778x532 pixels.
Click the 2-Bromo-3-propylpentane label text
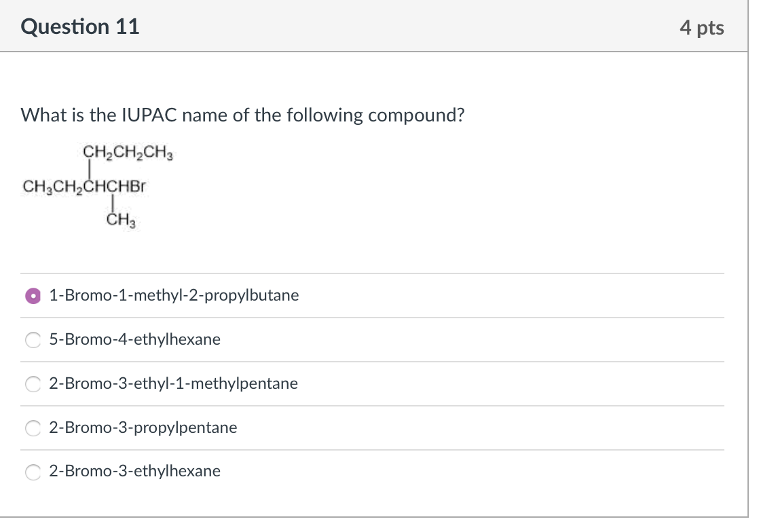(x=143, y=427)
